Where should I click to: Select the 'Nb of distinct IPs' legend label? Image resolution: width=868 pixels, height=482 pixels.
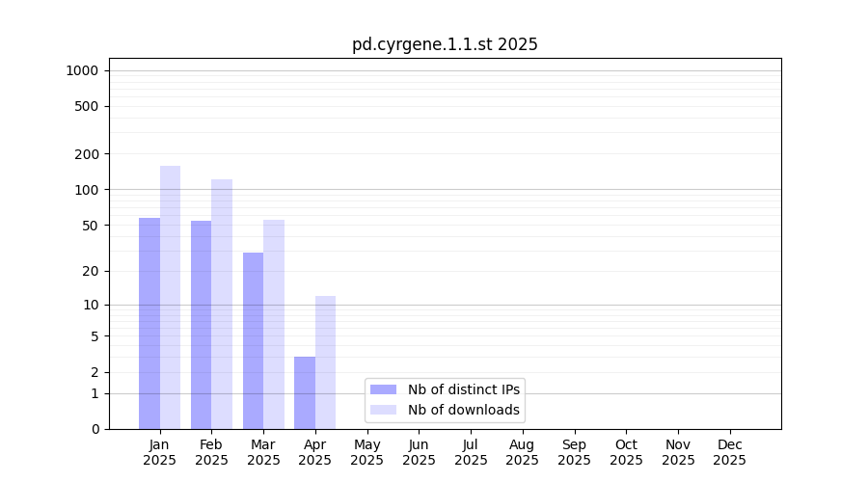coord(464,389)
